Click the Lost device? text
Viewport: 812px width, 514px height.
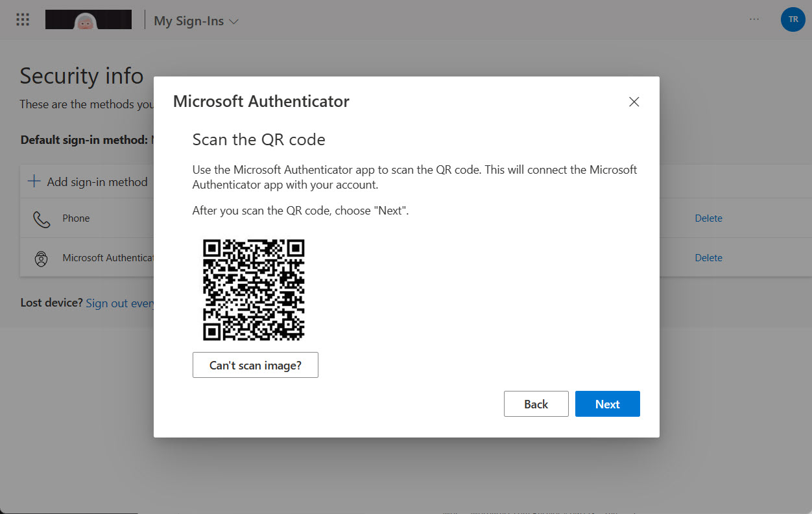[x=51, y=303]
